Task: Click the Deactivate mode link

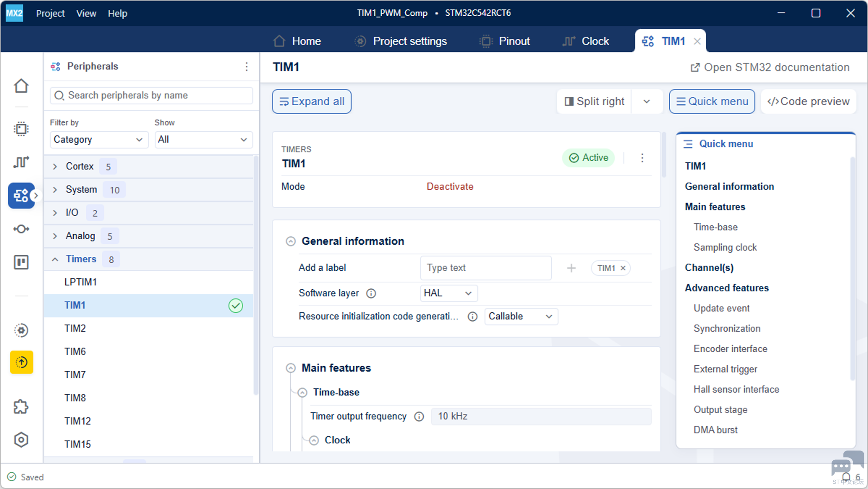Action: coord(450,186)
